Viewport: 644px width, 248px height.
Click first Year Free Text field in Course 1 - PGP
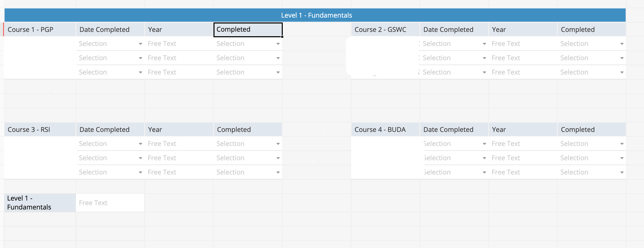[x=179, y=44]
